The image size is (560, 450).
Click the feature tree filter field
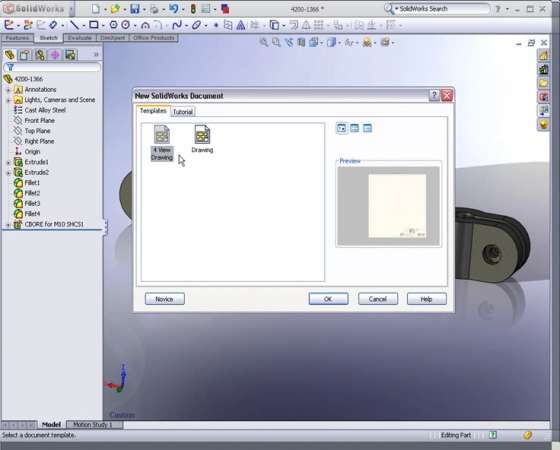52,67
